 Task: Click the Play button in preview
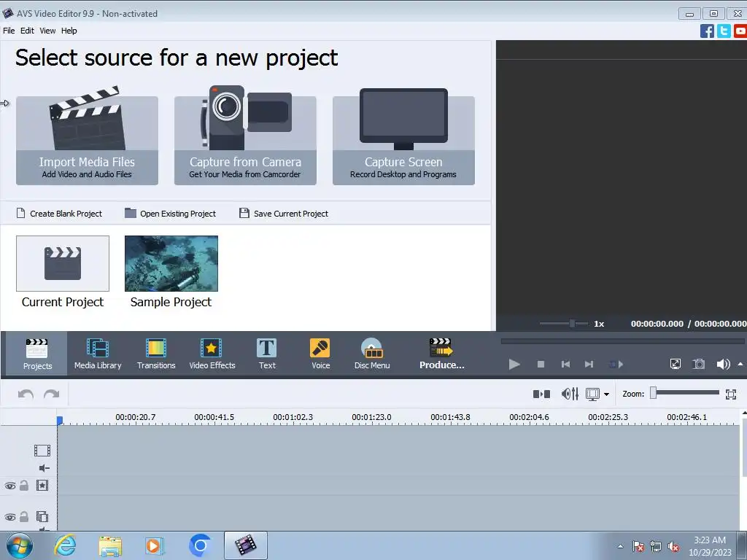514,365
